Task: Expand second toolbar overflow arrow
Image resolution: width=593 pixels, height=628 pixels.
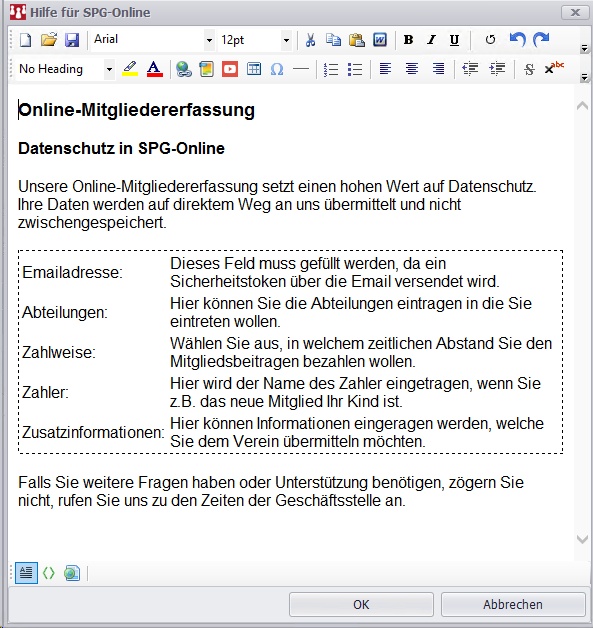Action: pos(584,77)
